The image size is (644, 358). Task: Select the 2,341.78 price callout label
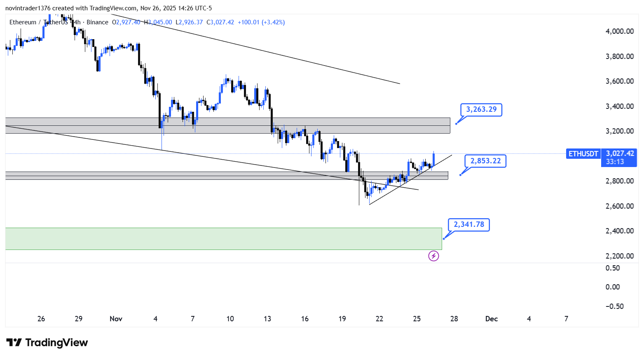[468, 224]
